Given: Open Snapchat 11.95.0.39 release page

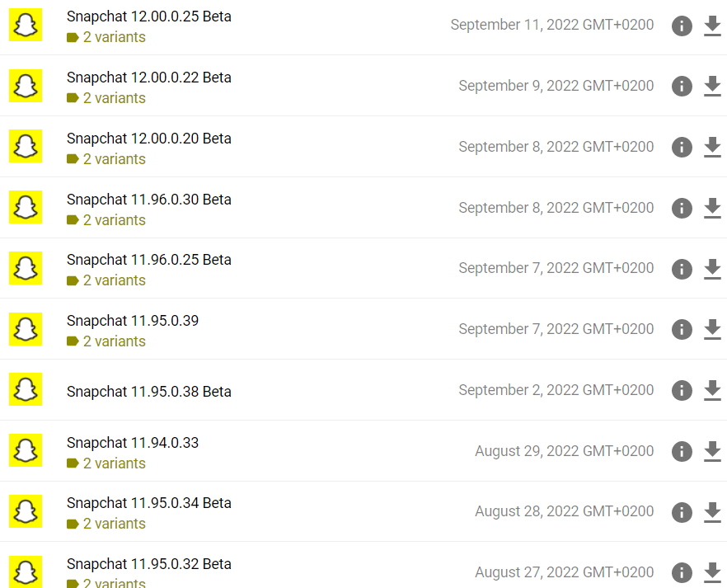Looking at the screenshot, I should [x=133, y=321].
